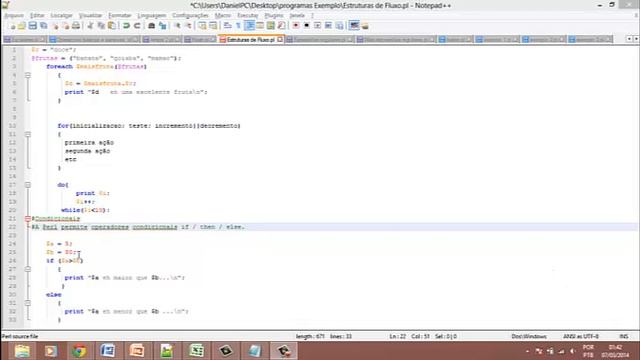The width and height of the screenshot is (640, 360).
Task: Click the Playback macro icon
Action: [318, 26]
